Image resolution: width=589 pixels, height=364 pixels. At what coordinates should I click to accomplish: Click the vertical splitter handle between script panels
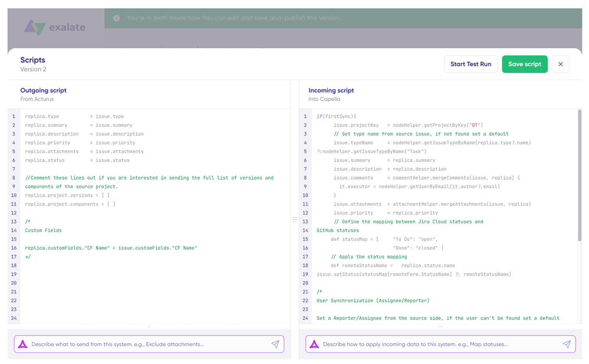click(295, 220)
